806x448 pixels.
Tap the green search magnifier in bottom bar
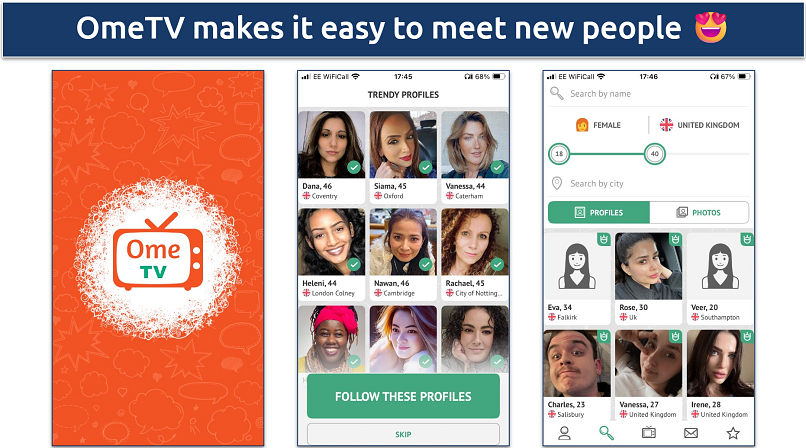607,433
